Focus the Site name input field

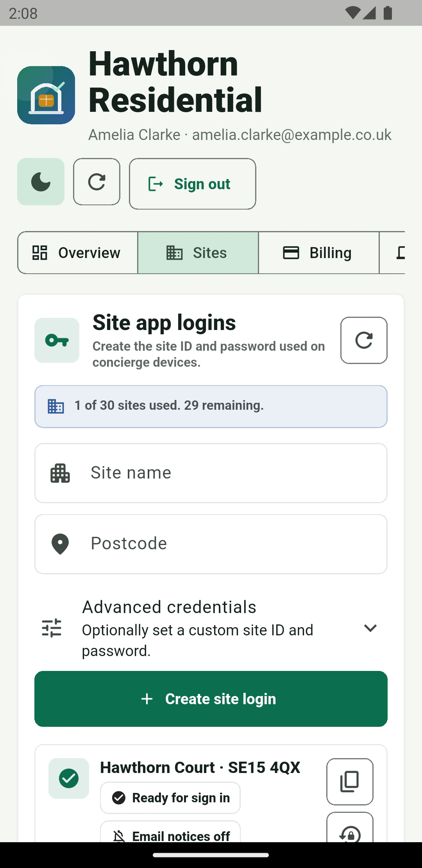coord(211,473)
